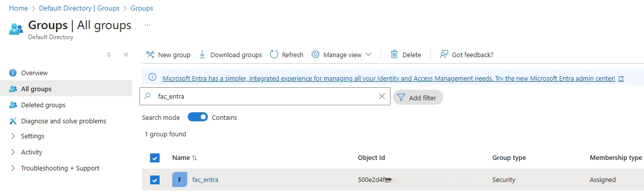
Task: Open the Manage view dropdown arrow
Action: coord(368,54)
